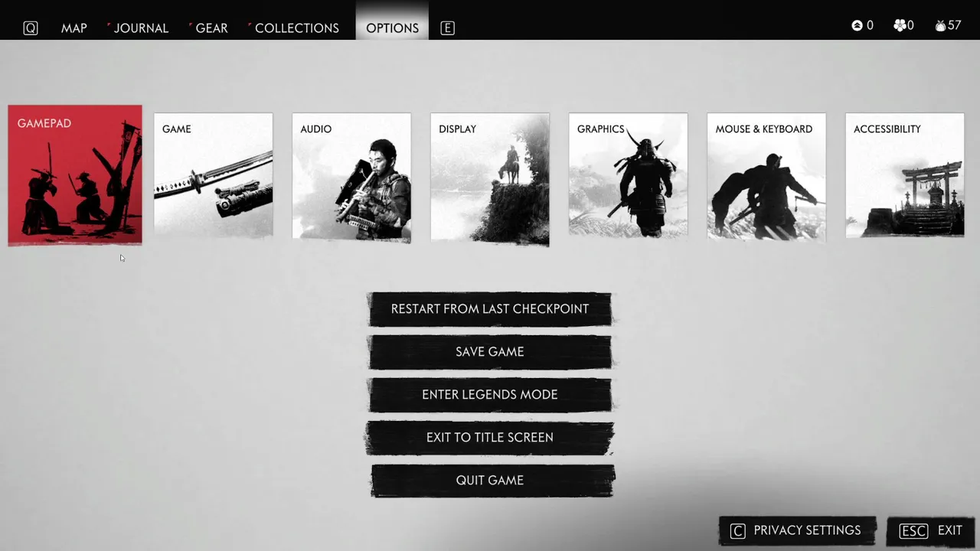Open the Map tab

[74, 28]
